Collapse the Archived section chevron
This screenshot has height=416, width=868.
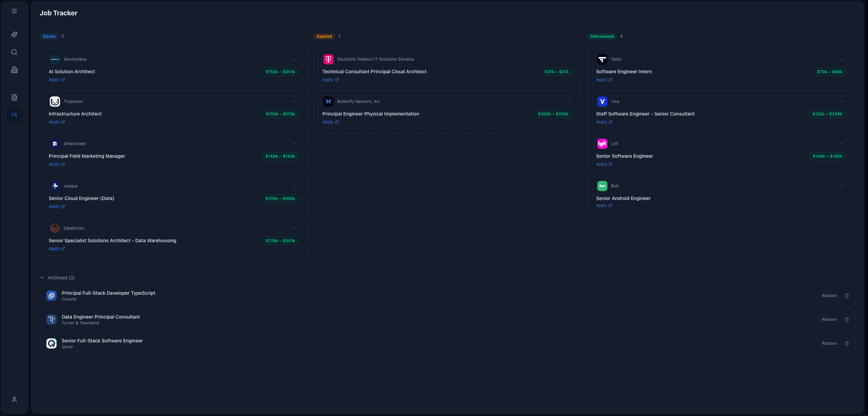(x=42, y=278)
